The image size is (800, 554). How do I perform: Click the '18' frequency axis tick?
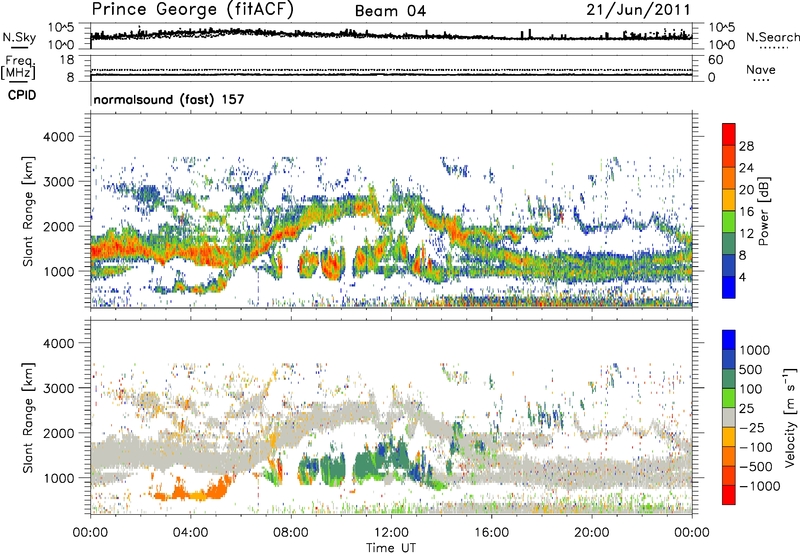click(67, 60)
